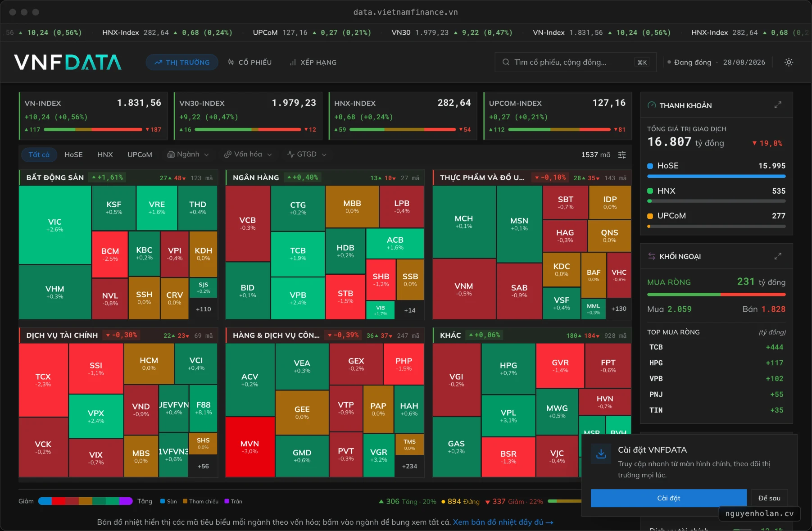The height and width of the screenshot is (531, 812).
Task: Click the MCH heatmap tile
Action: click(x=464, y=222)
